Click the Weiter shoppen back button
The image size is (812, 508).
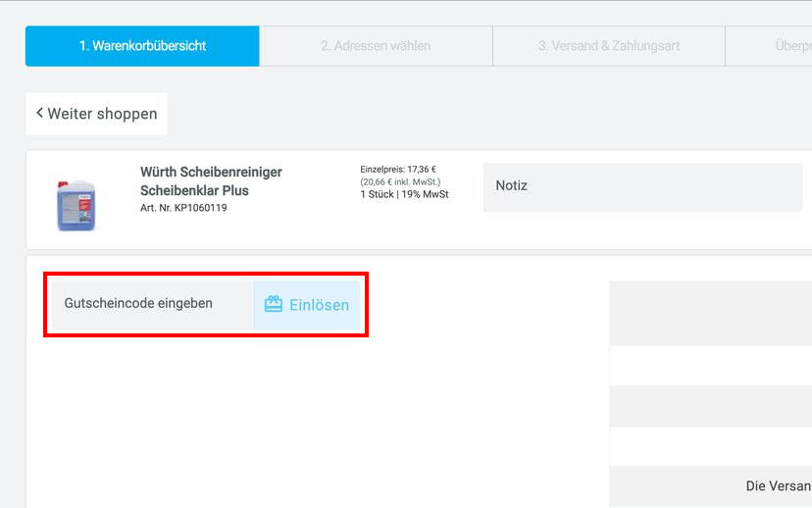pyautogui.click(x=97, y=114)
